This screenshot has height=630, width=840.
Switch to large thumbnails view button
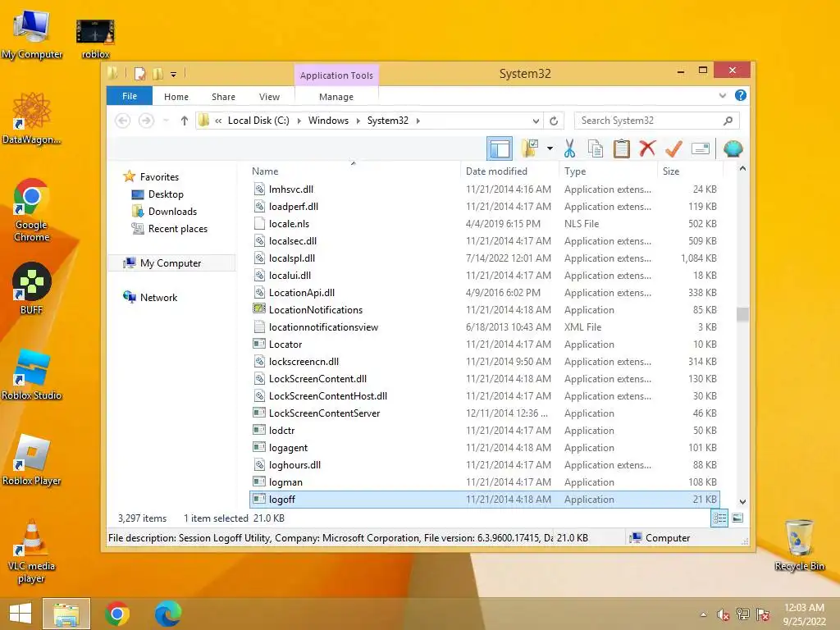[737, 518]
